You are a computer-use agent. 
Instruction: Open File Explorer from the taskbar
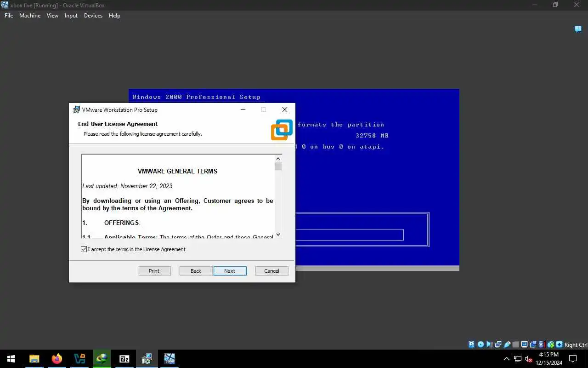click(34, 359)
